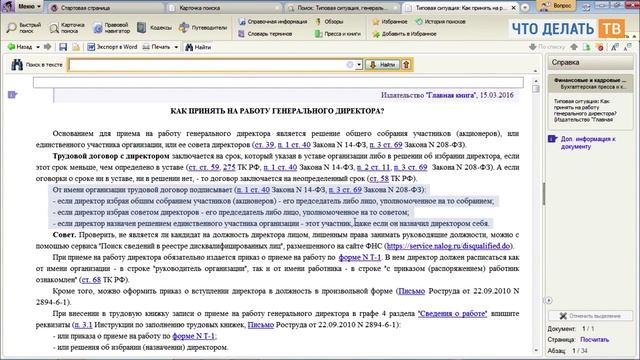Export document with Экспорт в Word
This screenshot has height=360, width=640.
112,47
